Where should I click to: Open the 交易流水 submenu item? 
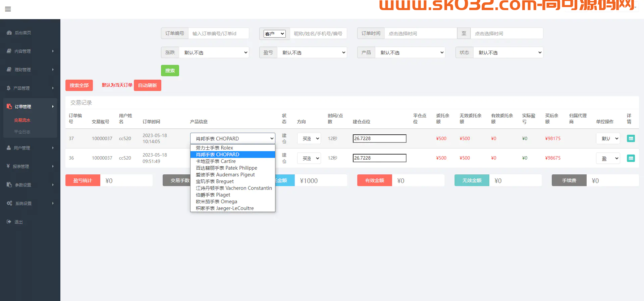click(x=22, y=120)
